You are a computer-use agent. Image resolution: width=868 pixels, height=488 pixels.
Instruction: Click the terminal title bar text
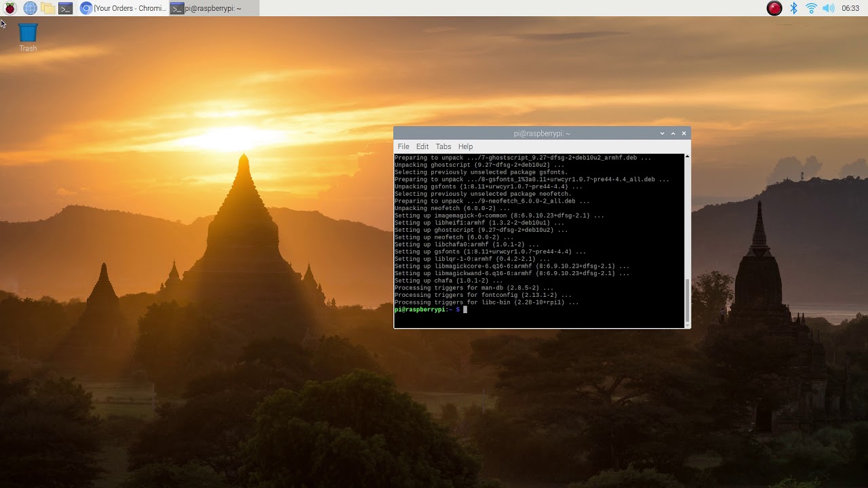(x=542, y=134)
